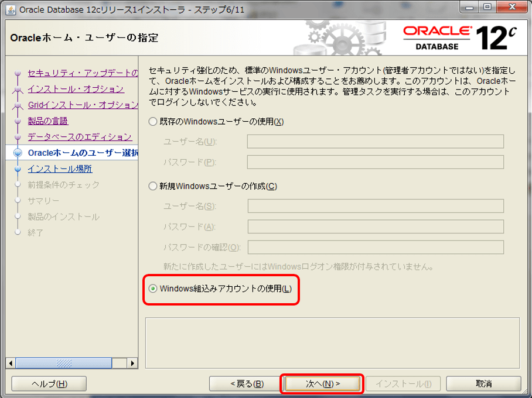Click the 終了 step label
Viewport: 532px width, 398px height.
(36, 232)
